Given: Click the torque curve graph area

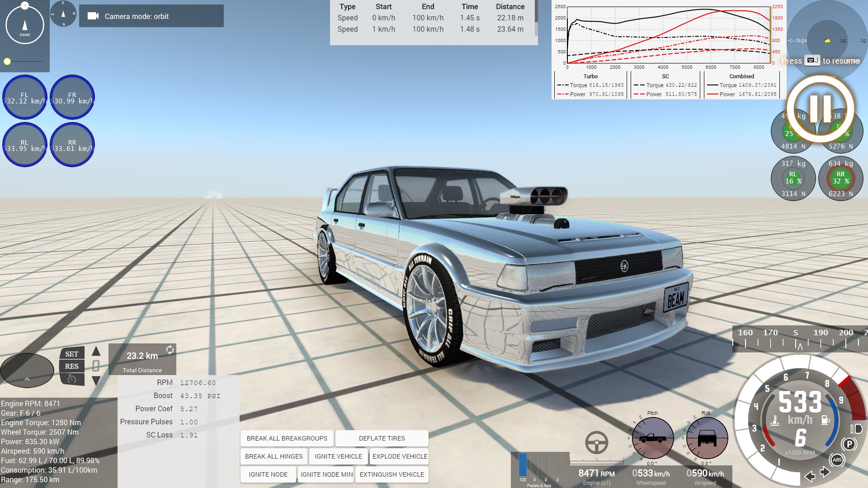Looking at the screenshot, I should (669, 35).
